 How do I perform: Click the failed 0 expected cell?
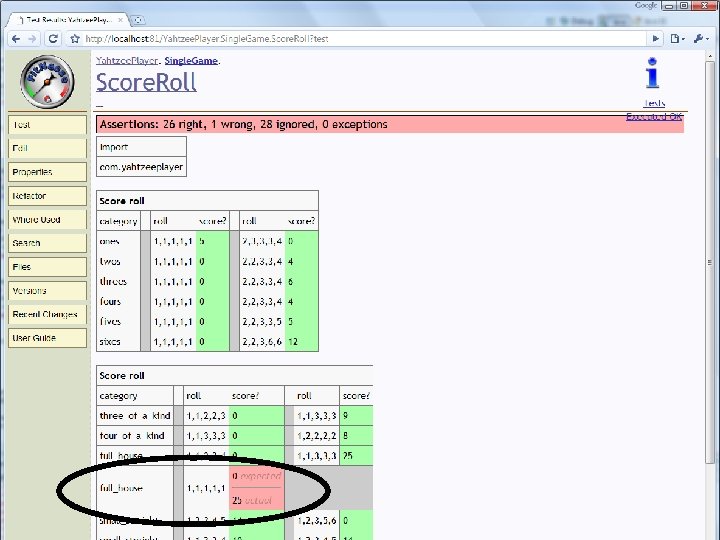(257, 476)
